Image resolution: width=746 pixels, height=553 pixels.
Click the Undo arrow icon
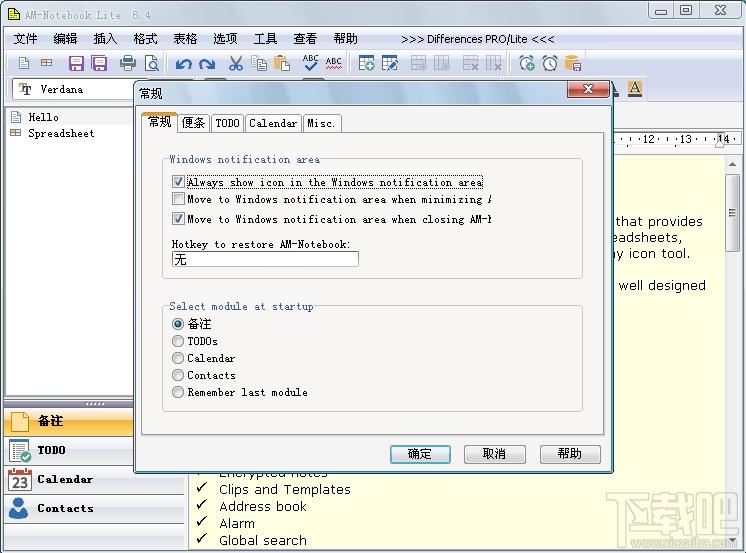(x=184, y=64)
